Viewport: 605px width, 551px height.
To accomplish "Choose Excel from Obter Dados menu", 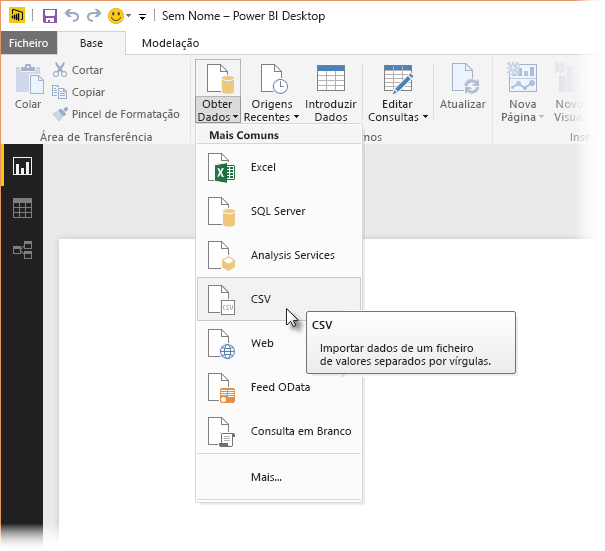I will (279, 167).
